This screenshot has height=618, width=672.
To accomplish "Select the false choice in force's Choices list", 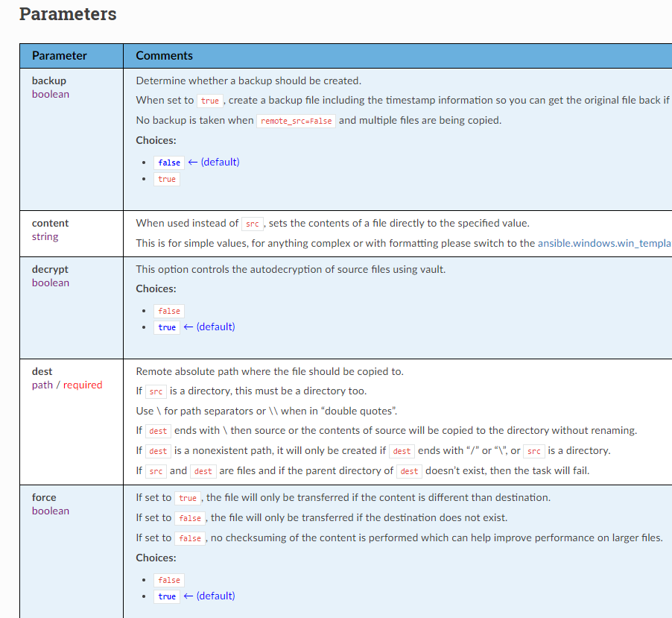I will coord(169,580).
